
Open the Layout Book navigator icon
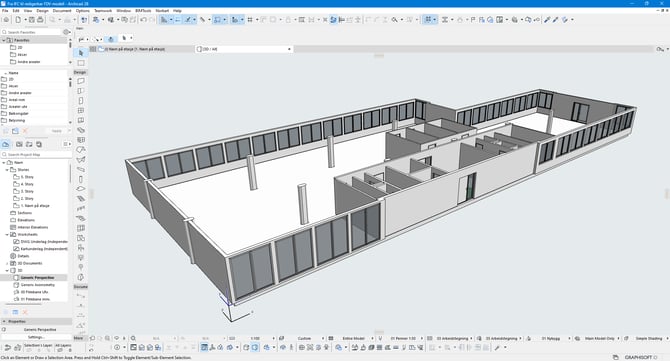pos(29,144)
